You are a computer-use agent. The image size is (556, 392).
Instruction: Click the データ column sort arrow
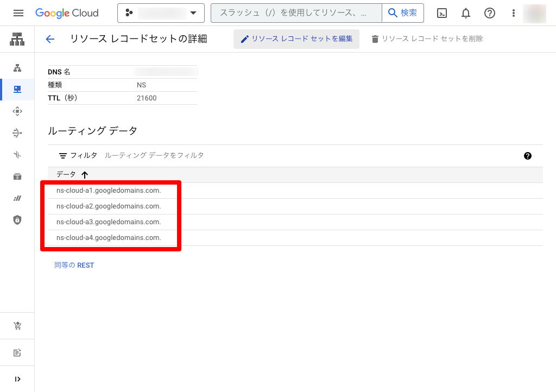[x=85, y=174]
